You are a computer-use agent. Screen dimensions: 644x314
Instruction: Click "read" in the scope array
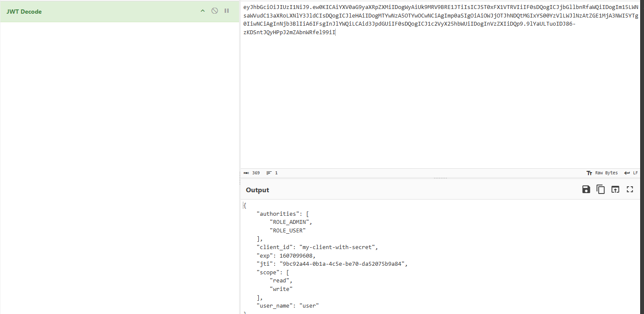281,281
